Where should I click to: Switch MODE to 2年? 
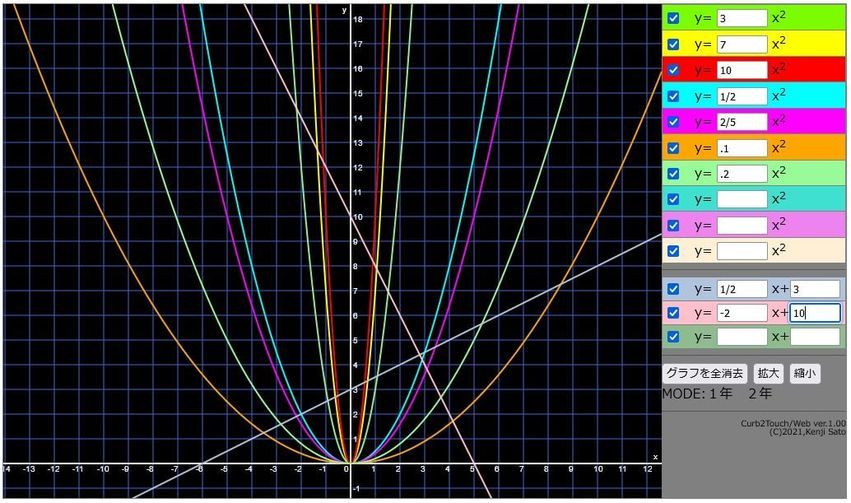(x=760, y=393)
